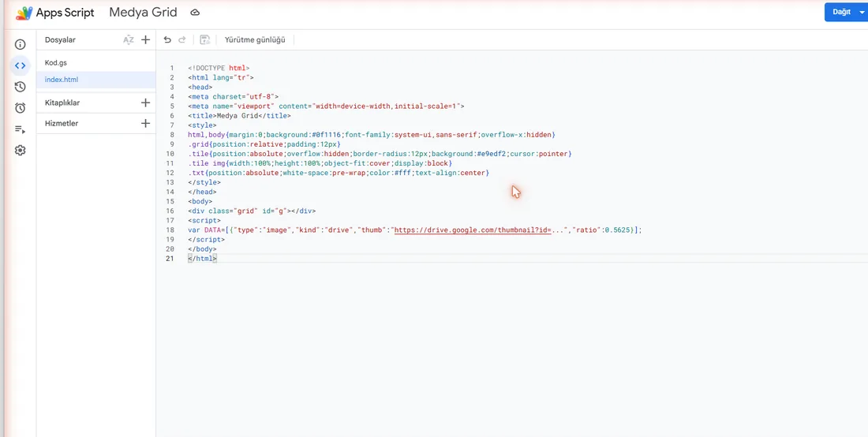Select the Editor code icon in sidebar
Image resolution: width=868 pixels, height=437 pixels.
click(x=20, y=65)
